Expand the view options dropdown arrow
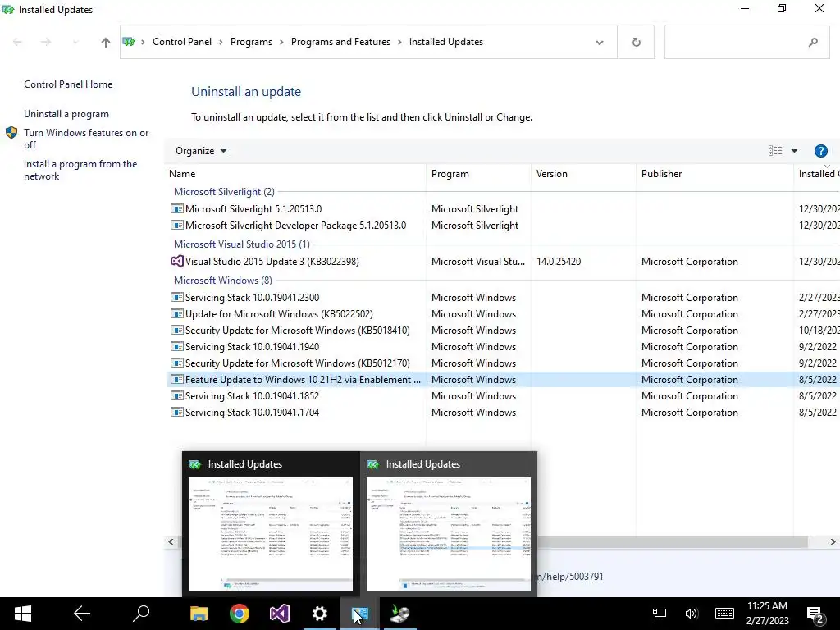Screen dimensions: 840x630 [x=794, y=151]
